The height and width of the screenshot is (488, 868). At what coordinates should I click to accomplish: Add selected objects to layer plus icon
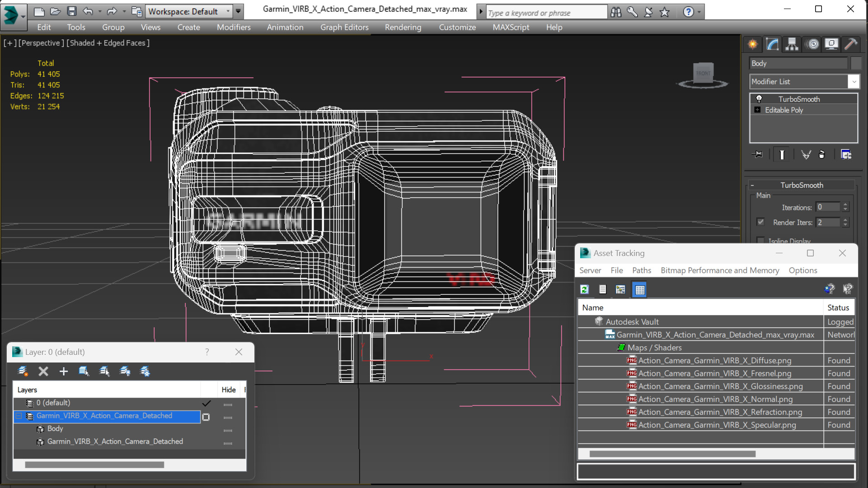(63, 371)
